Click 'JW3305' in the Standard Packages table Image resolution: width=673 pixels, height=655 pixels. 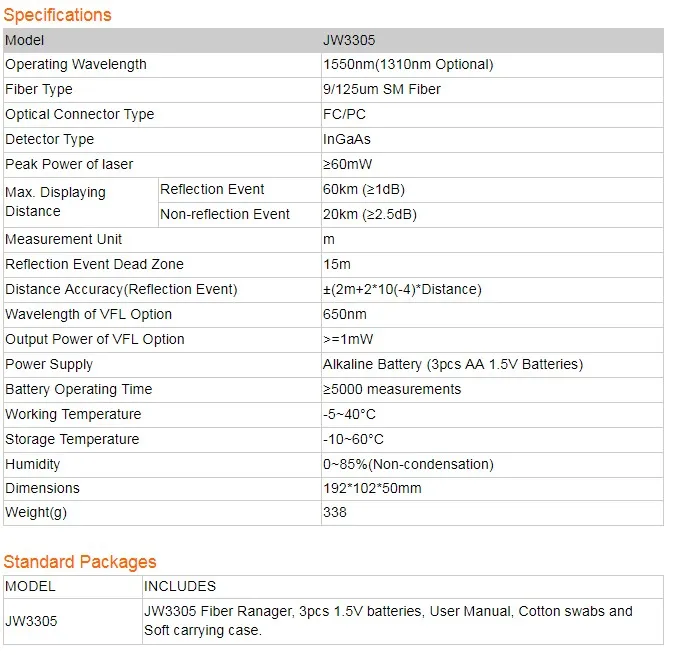pyautogui.click(x=31, y=621)
